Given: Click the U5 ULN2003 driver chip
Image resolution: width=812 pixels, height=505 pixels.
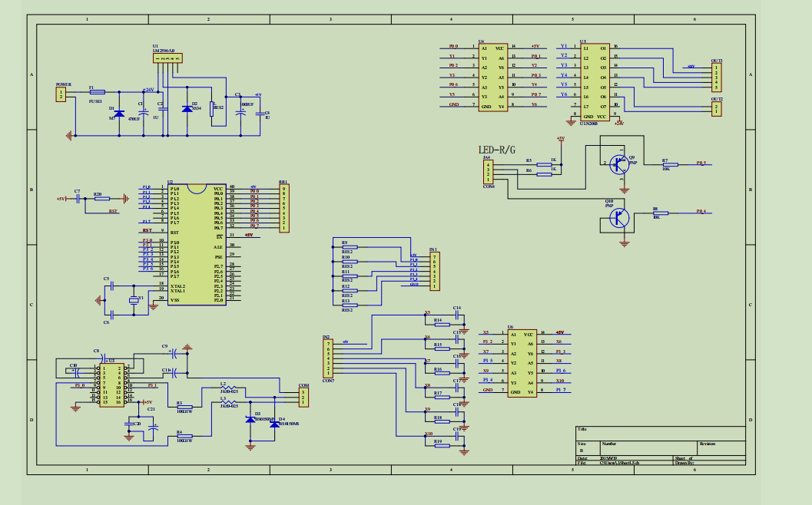Looking at the screenshot, I should click(x=595, y=82).
